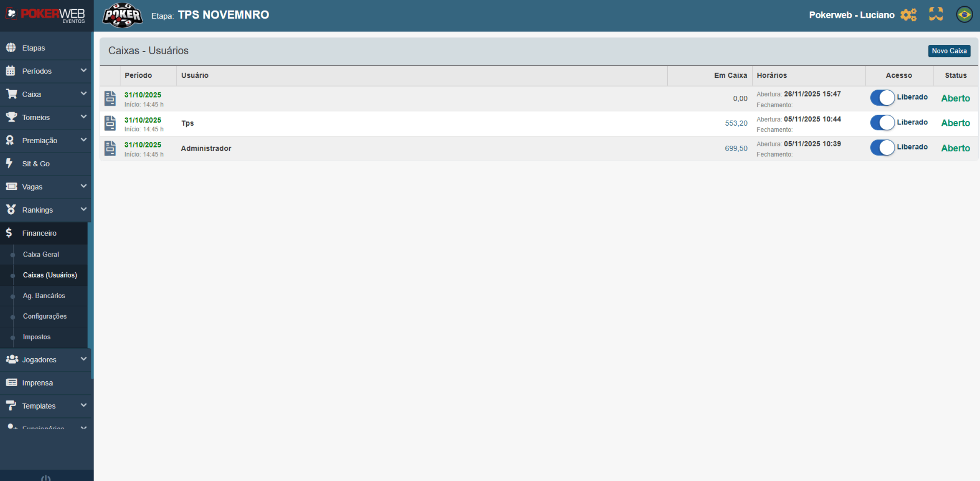
Task: Click the Sit & Go lightning icon
Action: (x=10, y=163)
